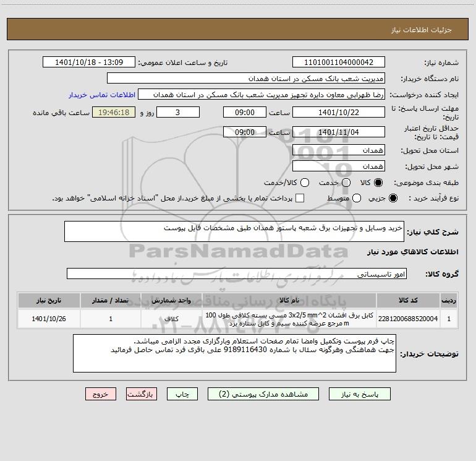
Task: Select the کالا radio button
Action: click(x=378, y=183)
